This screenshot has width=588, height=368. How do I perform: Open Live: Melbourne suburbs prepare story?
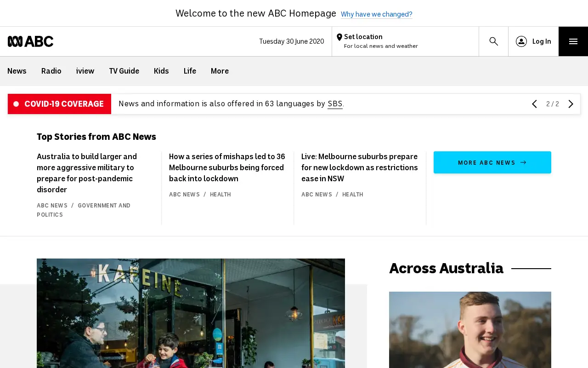pos(359,167)
